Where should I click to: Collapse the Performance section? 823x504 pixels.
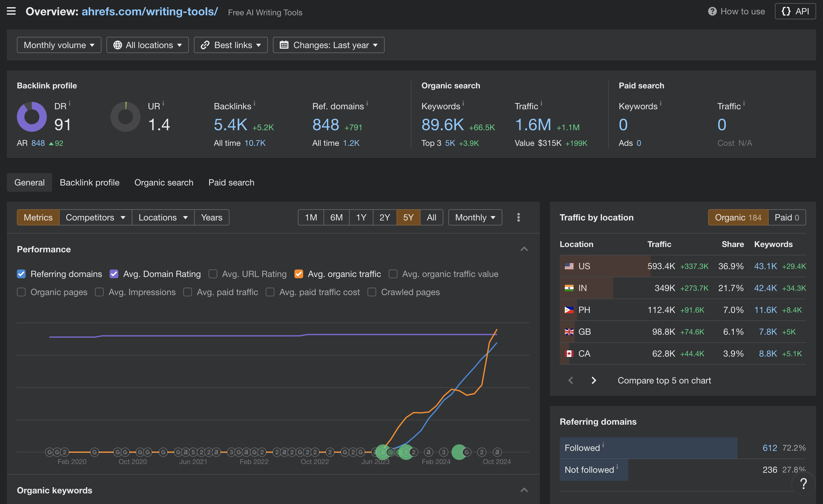524,249
